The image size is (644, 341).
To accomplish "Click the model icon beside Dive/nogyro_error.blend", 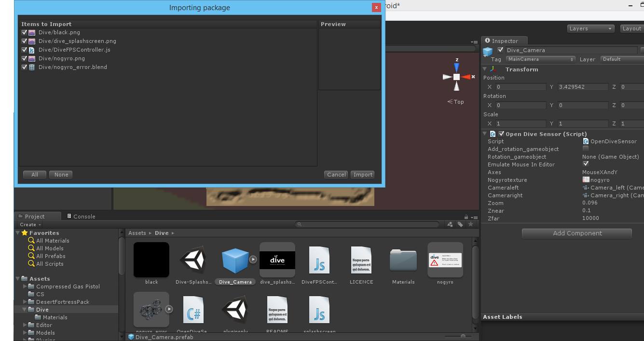I will [32, 67].
